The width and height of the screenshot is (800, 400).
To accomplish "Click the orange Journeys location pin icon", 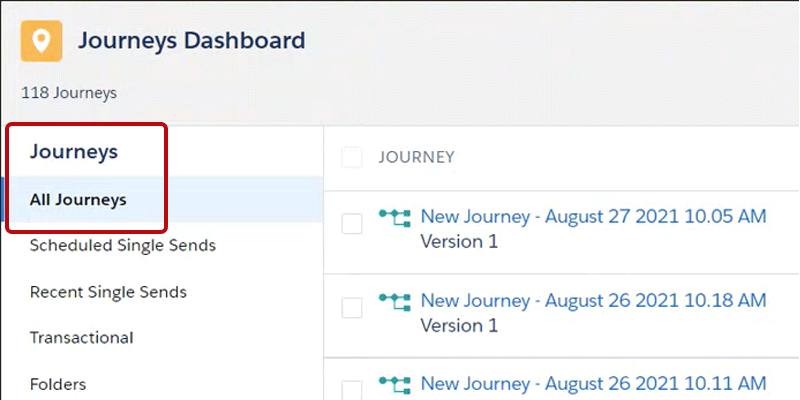I will (x=41, y=42).
